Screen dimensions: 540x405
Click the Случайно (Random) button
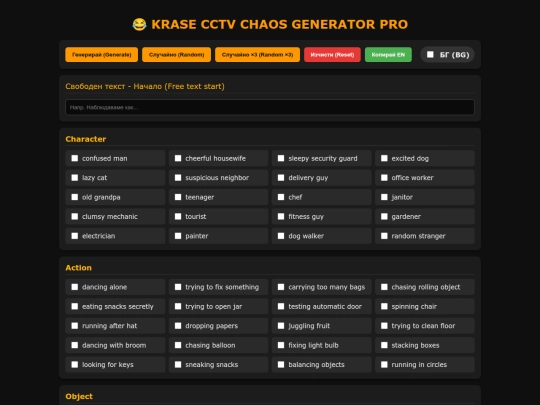point(176,55)
